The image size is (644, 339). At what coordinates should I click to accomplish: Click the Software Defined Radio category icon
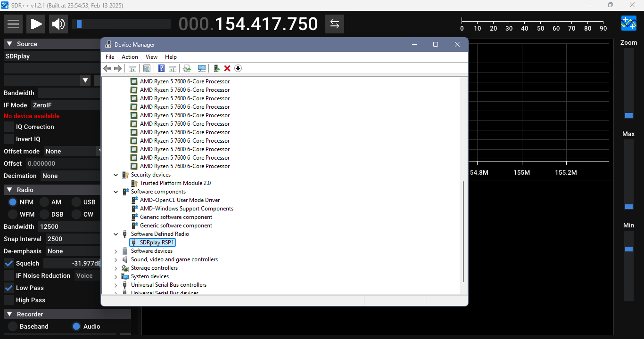[x=125, y=234]
